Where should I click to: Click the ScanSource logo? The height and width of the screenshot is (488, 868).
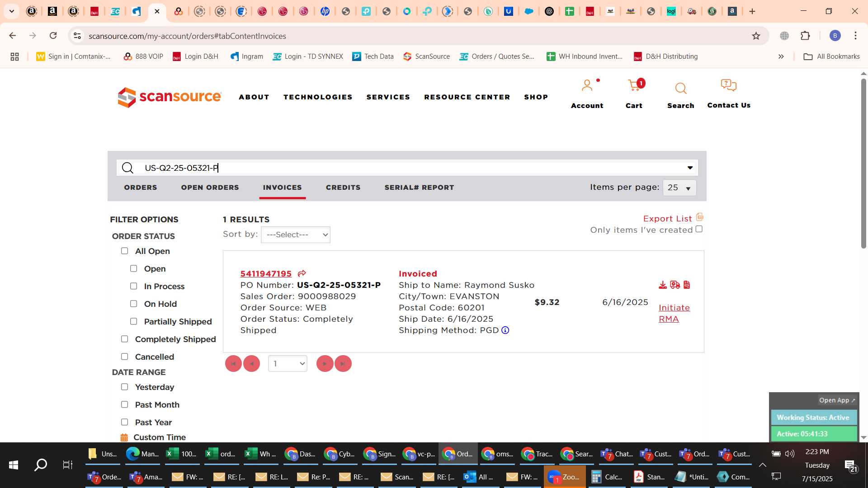[170, 97]
